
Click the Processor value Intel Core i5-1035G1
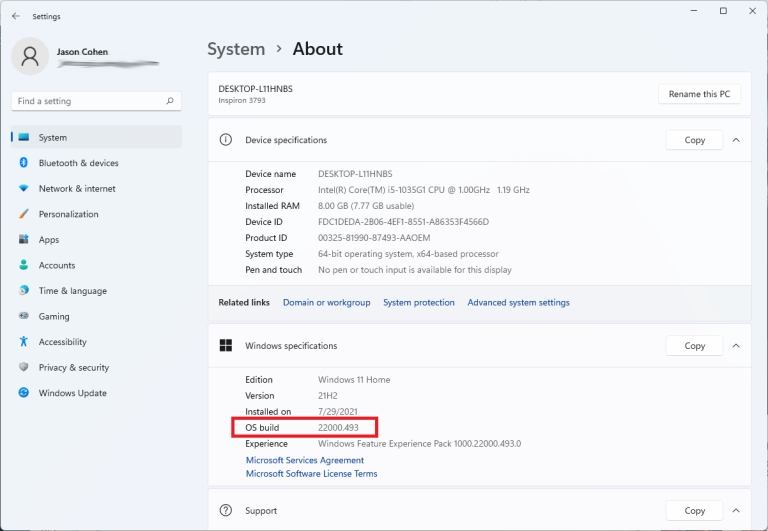[424, 190]
